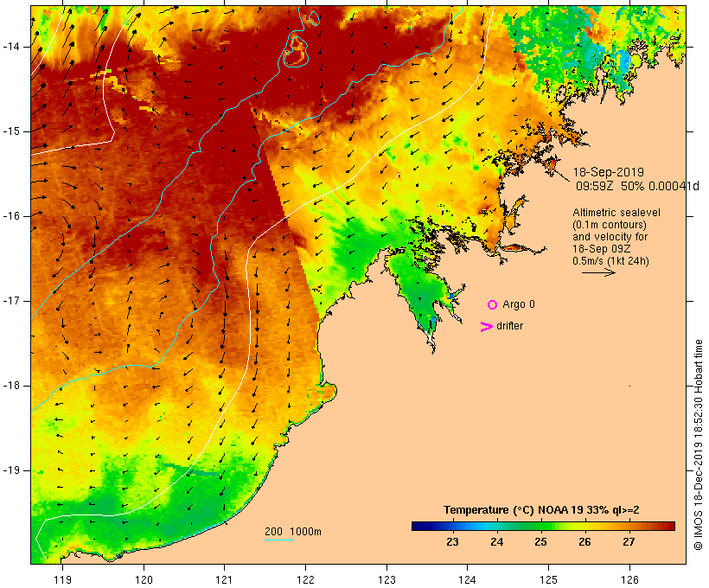
Task: Click the date text 18-Sep-2019
Action: pyautogui.click(x=608, y=172)
